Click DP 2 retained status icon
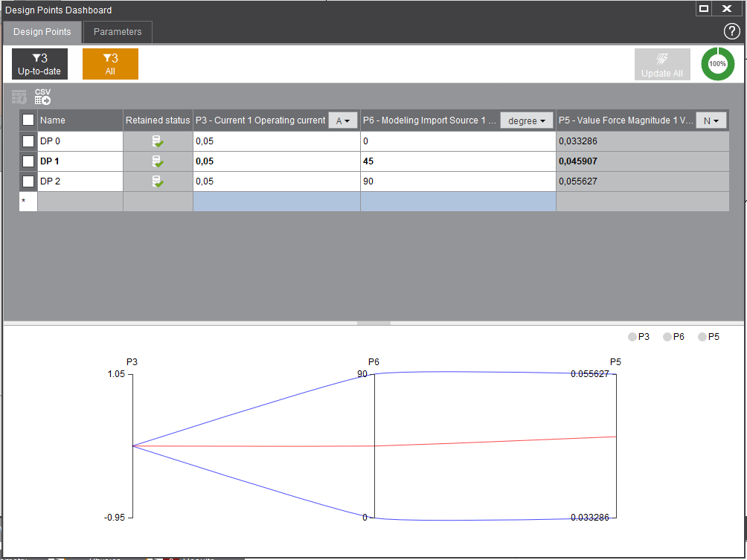The width and height of the screenshot is (747, 560). click(158, 181)
